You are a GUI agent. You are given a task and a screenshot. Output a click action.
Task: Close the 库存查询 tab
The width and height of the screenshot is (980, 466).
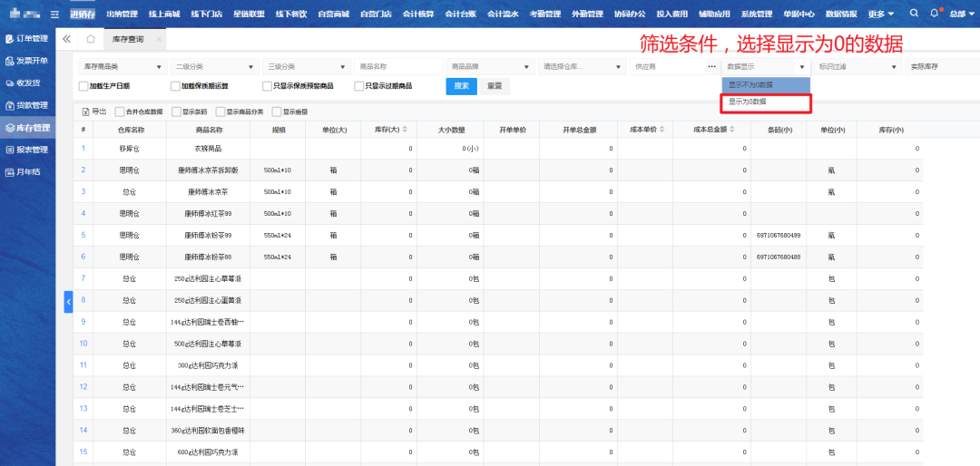coord(159,40)
